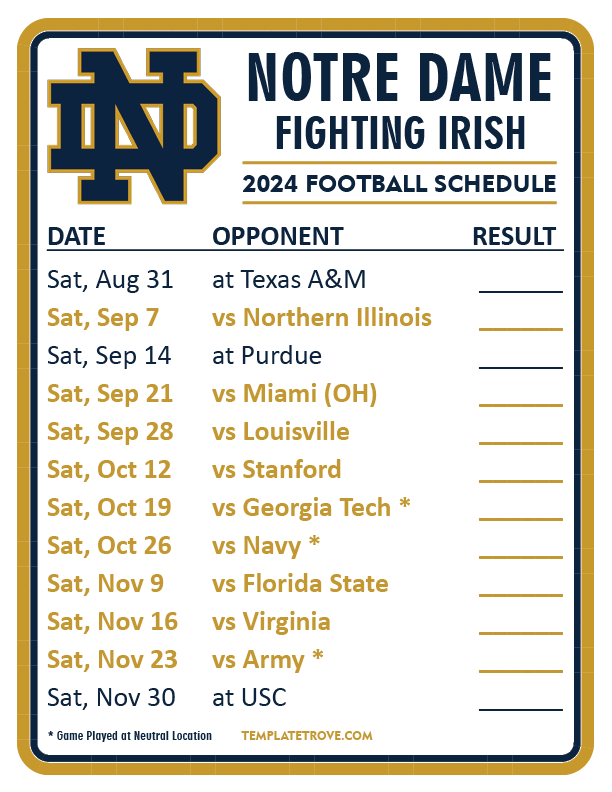This screenshot has height=792, width=612.
Task: Click the OPPONENT column header
Action: click(x=278, y=237)
